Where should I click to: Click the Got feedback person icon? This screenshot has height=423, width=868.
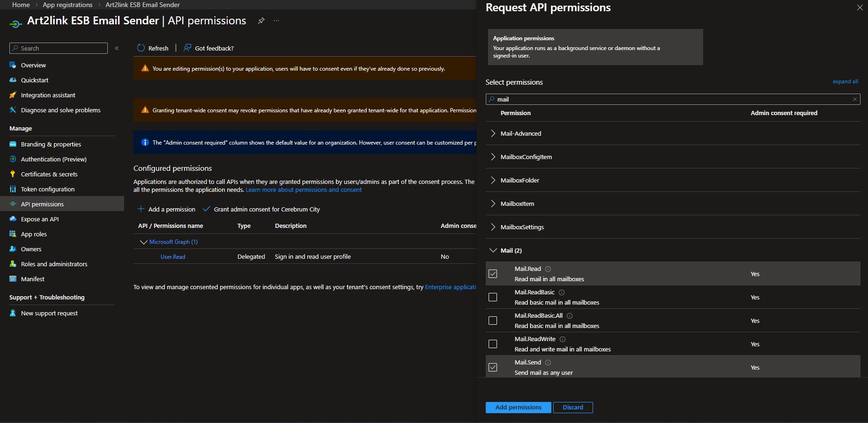(187, 48)
